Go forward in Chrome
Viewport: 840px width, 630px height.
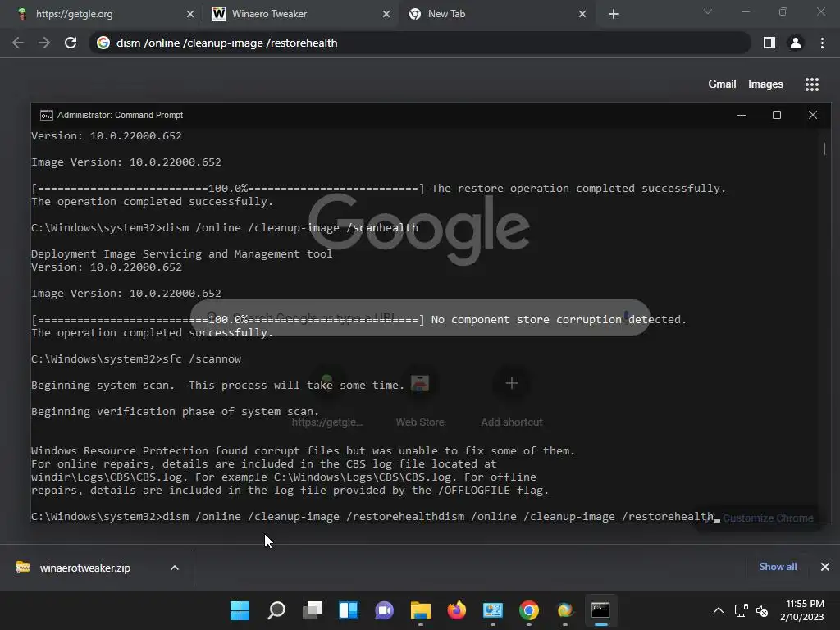pos(44,43)
